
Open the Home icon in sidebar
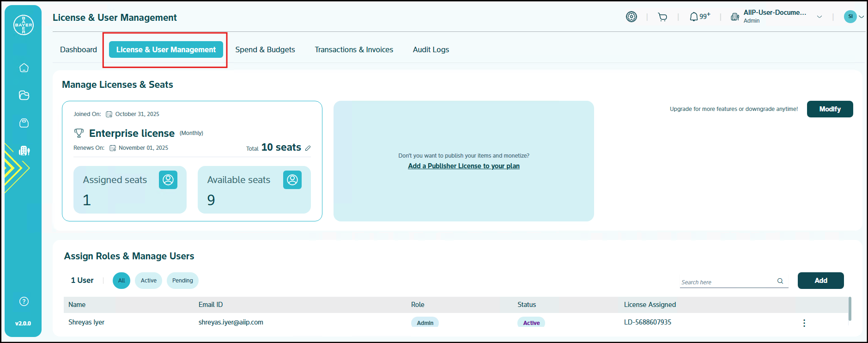pos(24,68)
